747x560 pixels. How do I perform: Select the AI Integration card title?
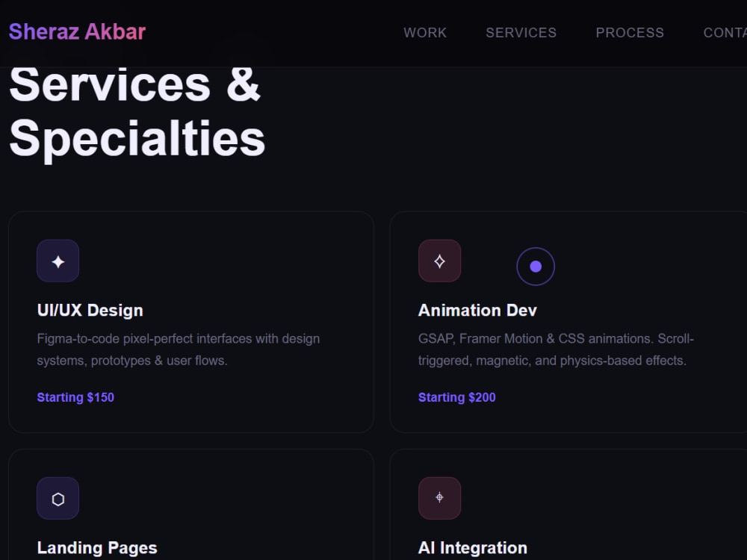point(473,548)
